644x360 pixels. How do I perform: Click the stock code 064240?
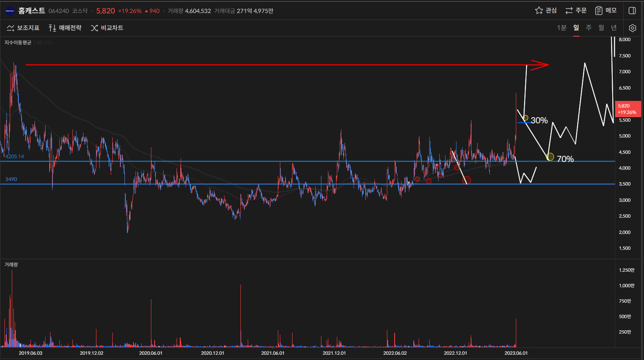tap(59, 11)
